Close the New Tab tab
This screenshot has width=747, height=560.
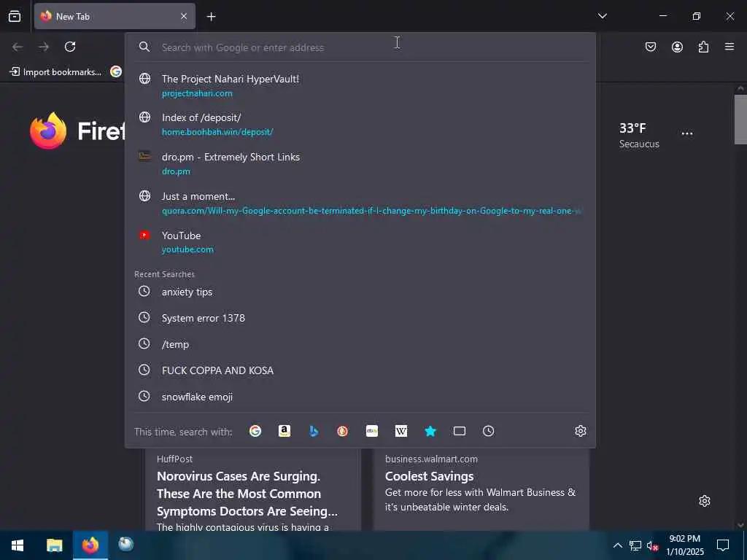[x=184, y=16]
